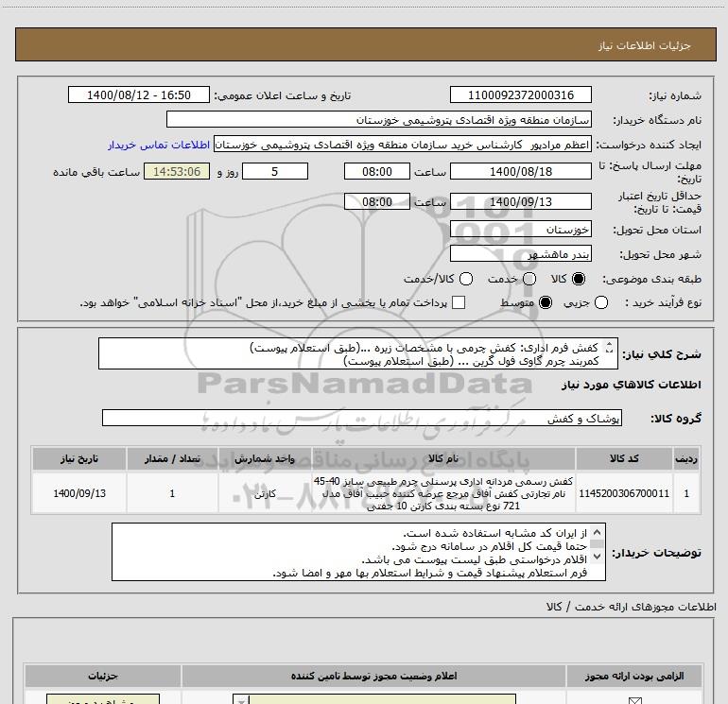Select the کالا radio button
728x704 pixels.
(579, 279)
